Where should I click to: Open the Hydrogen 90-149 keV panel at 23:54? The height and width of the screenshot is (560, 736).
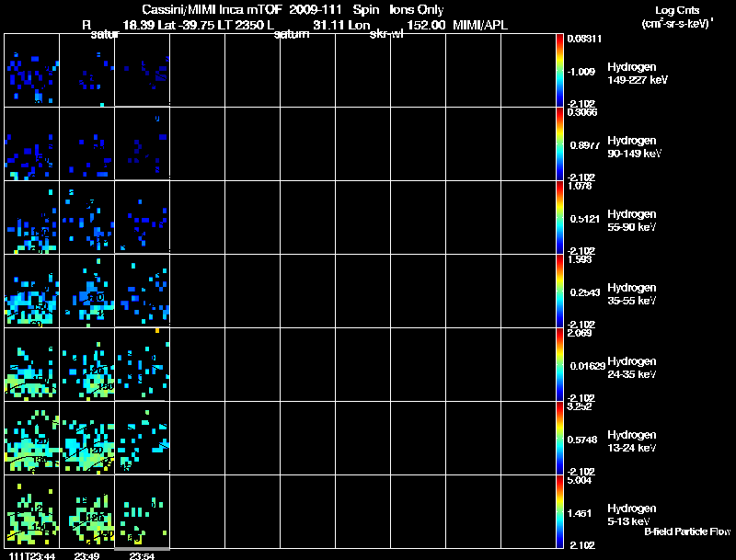tap(143, 144)
